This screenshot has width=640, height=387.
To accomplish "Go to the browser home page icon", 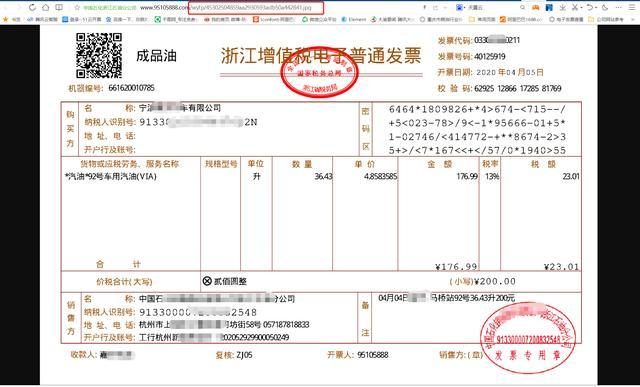I will (45, 7).
